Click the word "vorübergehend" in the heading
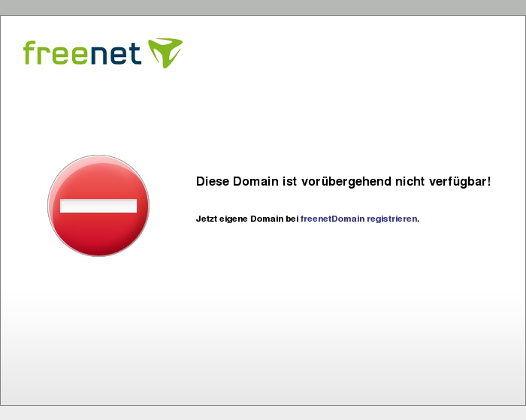The image size is (526, 420). click(346, 182)
